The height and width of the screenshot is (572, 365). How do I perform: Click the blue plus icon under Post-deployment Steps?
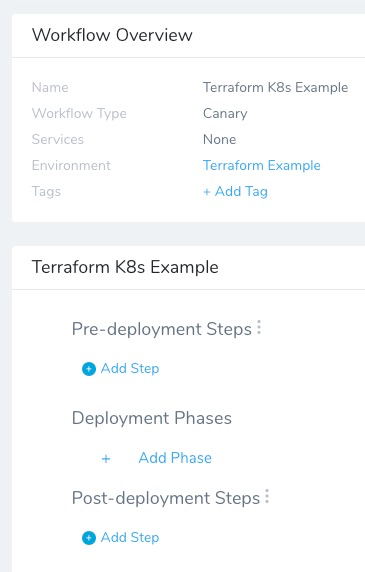coord(89,538)
